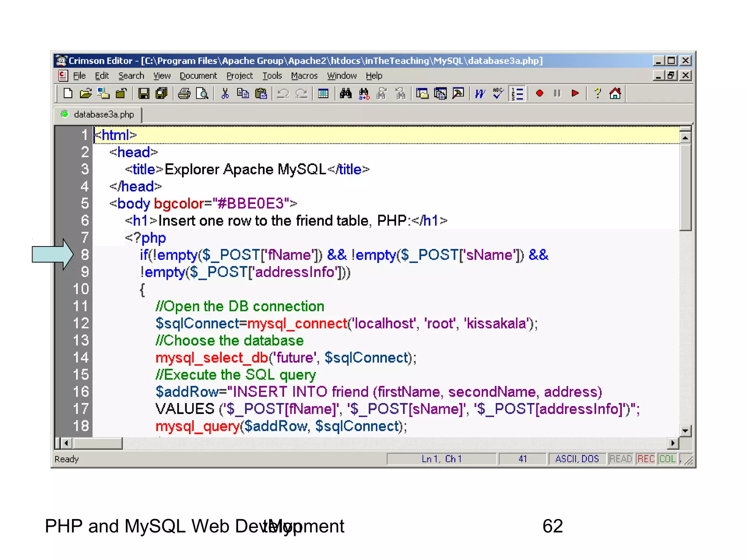Click vertical scrollbar down arrow
747x560 pixels.
point(685,431)
